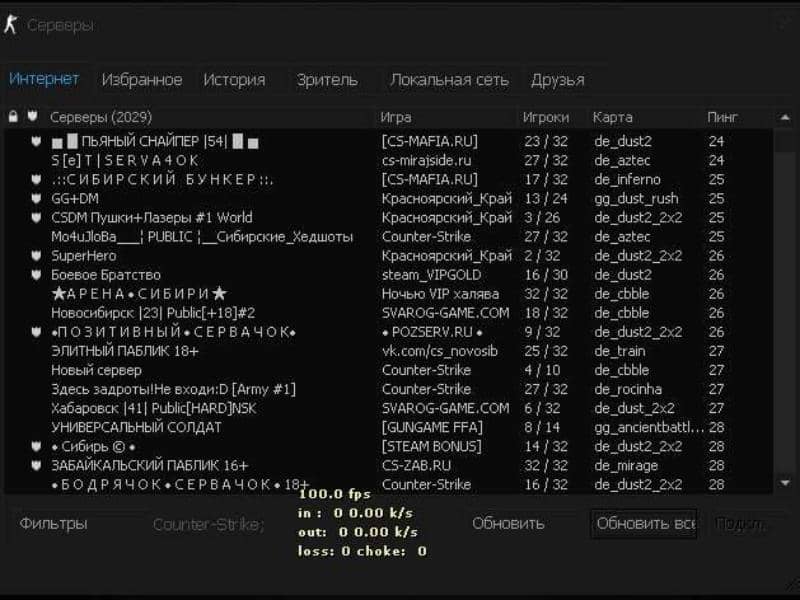Select the SuperHero server name

click(x=84, y=256)
